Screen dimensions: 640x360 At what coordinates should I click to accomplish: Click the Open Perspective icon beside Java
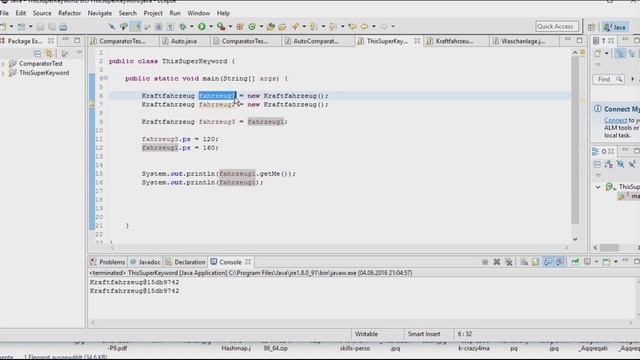coord(591,27)
